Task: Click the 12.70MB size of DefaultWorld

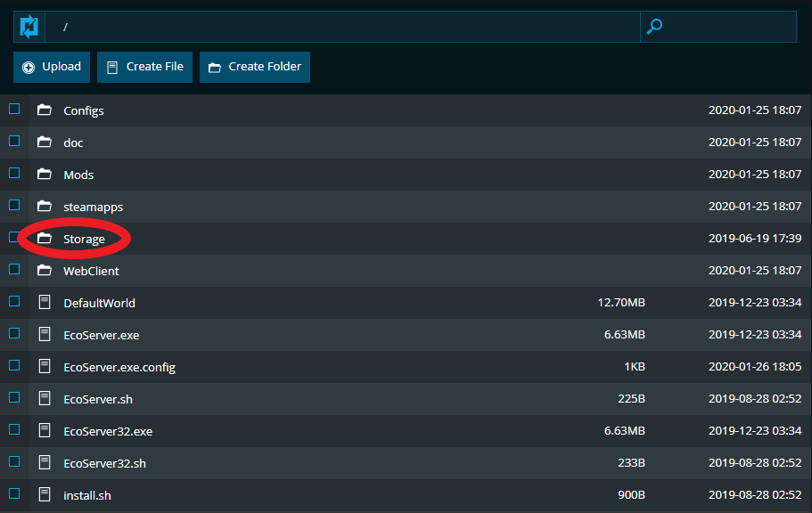Action: point(621,302)
